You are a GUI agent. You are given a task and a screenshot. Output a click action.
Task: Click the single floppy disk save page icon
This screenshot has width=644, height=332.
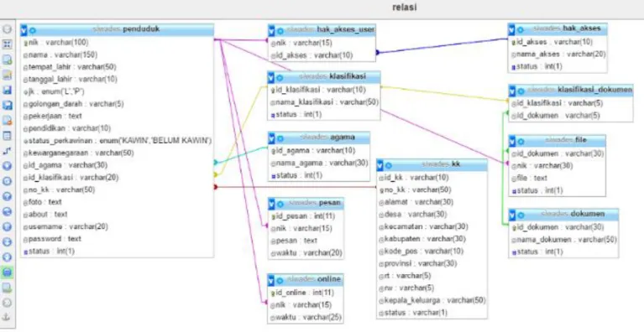coord(8,91)
